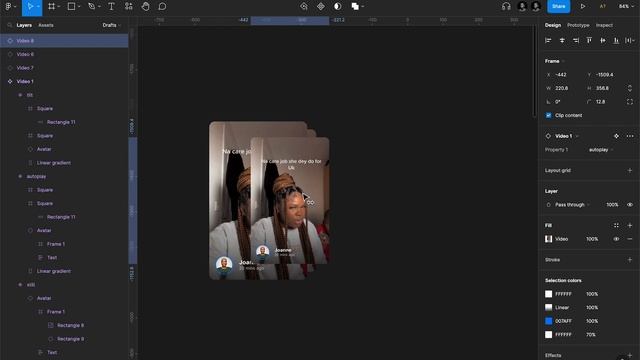Screen dimensions: 640x360
Task: Click the Reset instance icon in toolbar
Action: pyautogui.click(x=304, y=7)
